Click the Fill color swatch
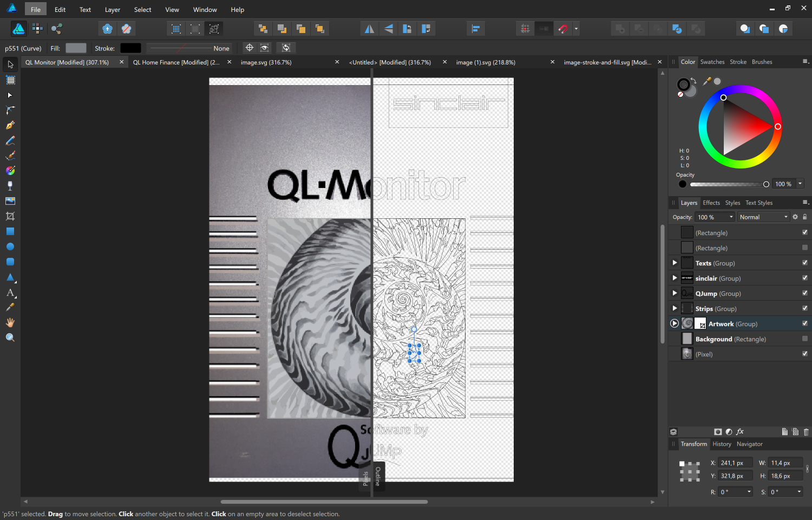The width and height of the screenshot is (812, 520). point(76,48)
